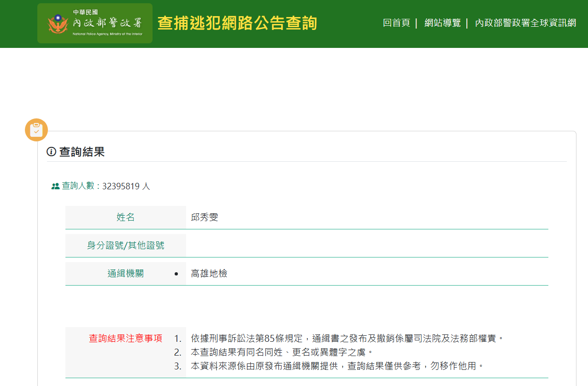Click the 通緝機關 row header cell
The height and width of the screenshot is (386, 588).
125,273
